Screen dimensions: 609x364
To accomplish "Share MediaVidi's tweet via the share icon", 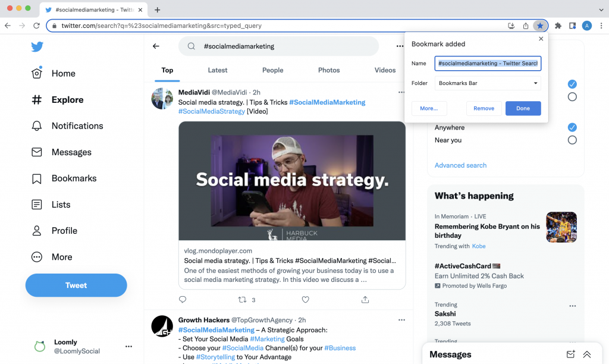I will click(x=365, y=299).
